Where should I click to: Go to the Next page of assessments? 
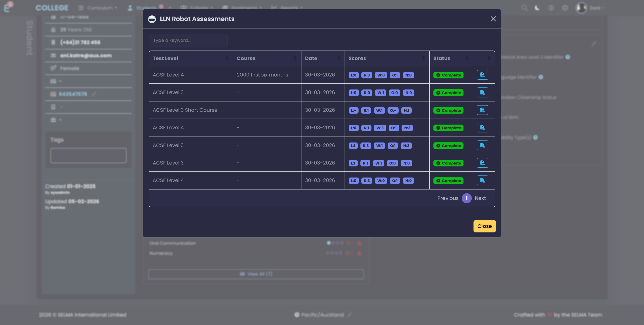coord(480,198)
